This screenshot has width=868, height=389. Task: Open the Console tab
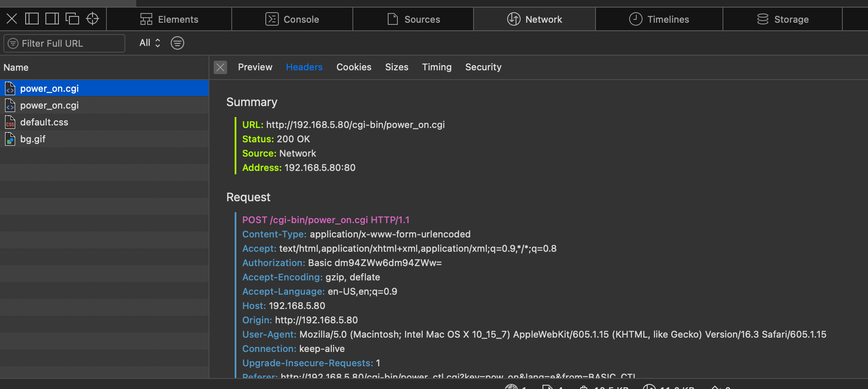click(292, 19)
